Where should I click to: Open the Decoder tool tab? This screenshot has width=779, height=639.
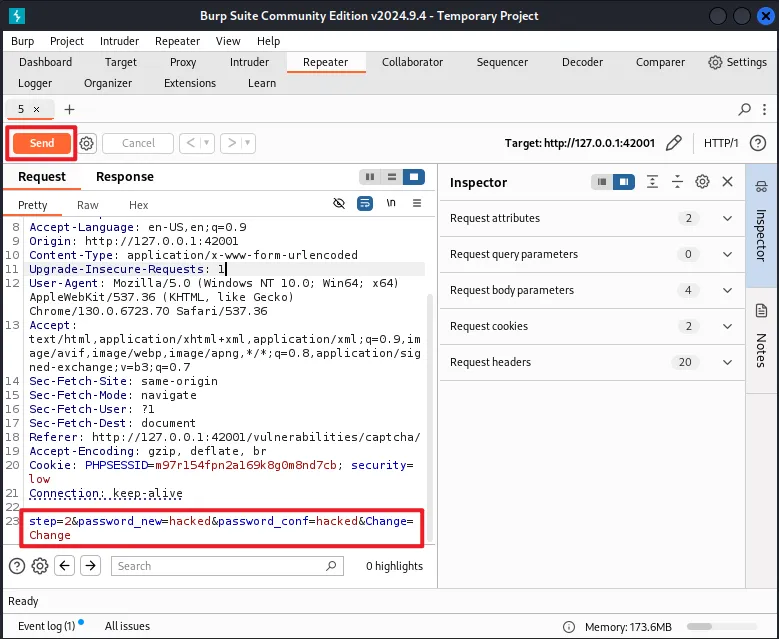click(582, 62)
